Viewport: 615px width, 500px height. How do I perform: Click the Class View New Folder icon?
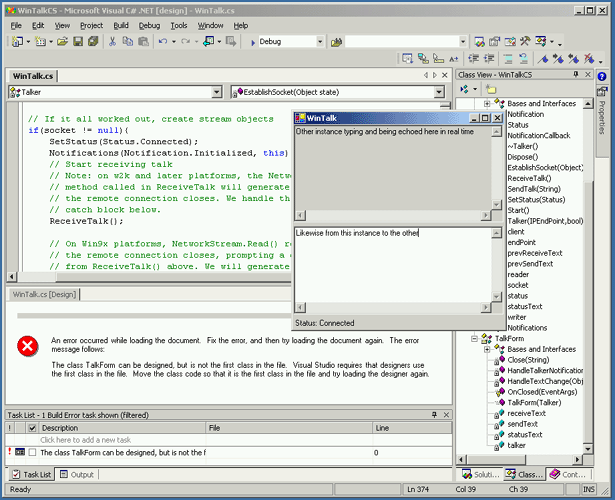(x=491, y=89)
